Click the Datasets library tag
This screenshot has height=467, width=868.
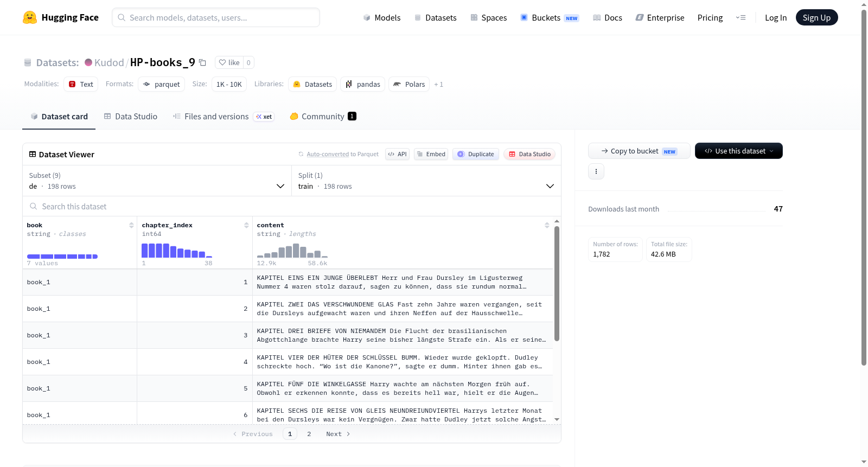tap(312, 84)
